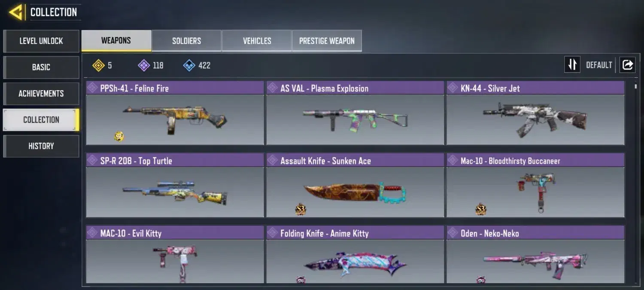Select the BASIC sidebar button

pyautogui.click(x=41, y=67)
